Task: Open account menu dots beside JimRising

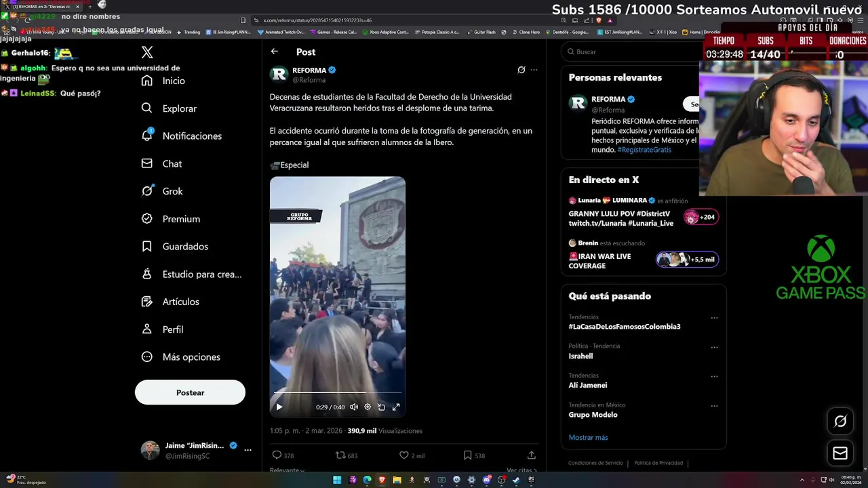Action: (x=248, y=450)
